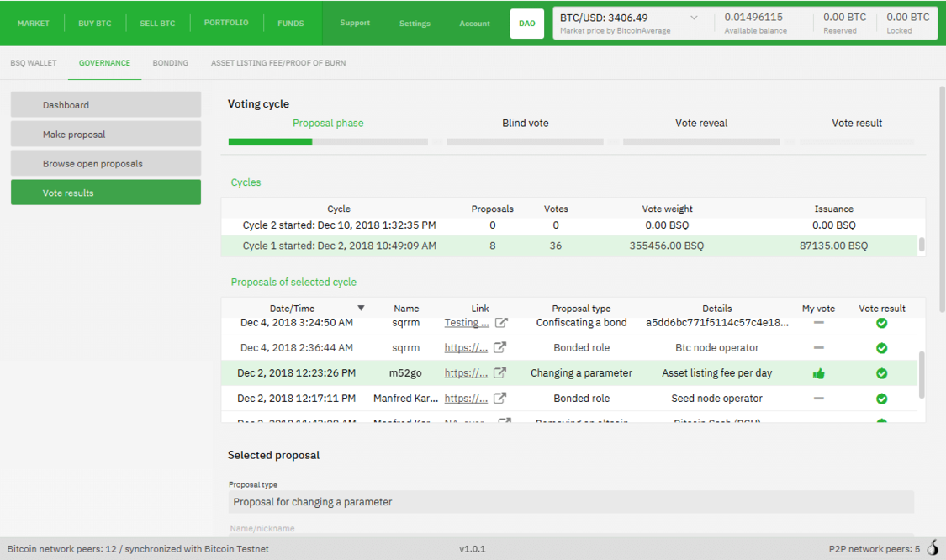Open the Bonding tab
This screenshot has width=946, height=560.
[170, 63]
